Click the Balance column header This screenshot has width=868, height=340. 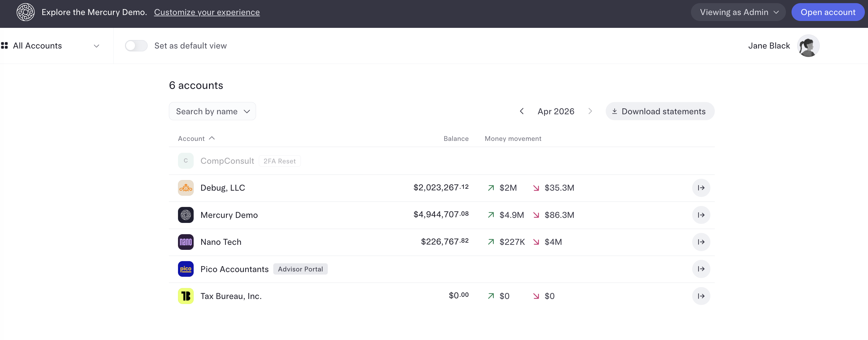456,139
